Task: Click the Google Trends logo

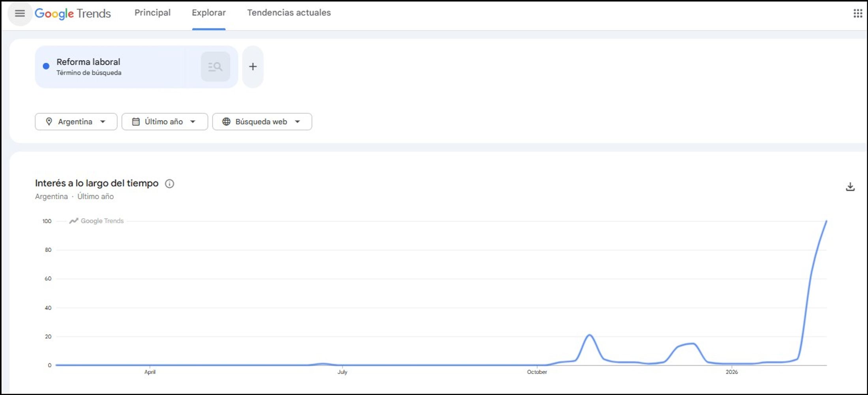Action: click(73, 13)
